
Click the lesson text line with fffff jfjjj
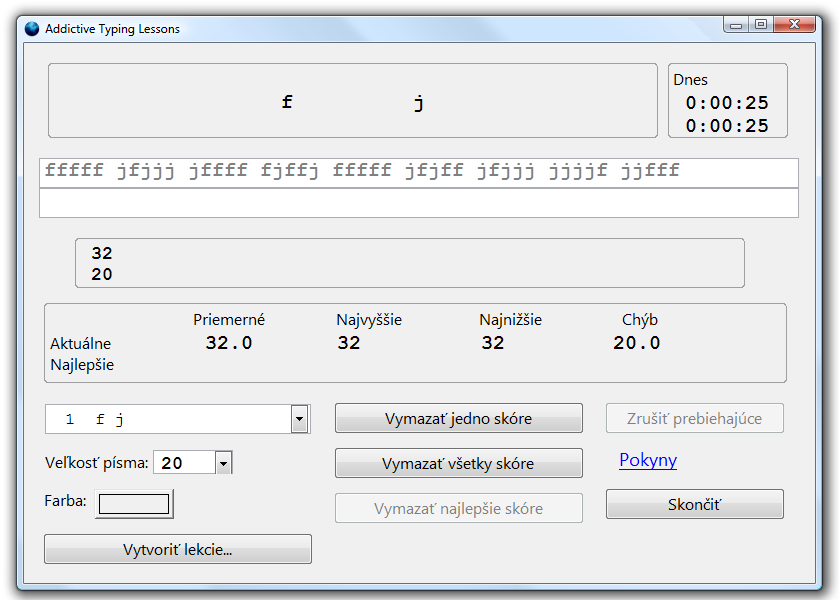tap(419, 173)
